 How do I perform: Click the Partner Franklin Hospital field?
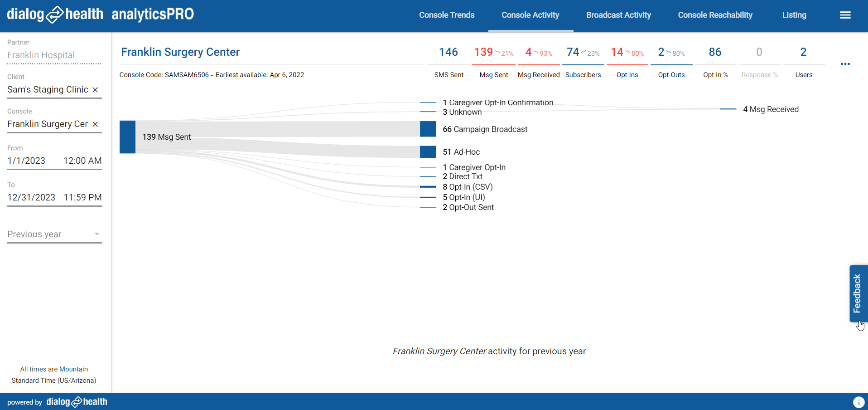[54, 55]
